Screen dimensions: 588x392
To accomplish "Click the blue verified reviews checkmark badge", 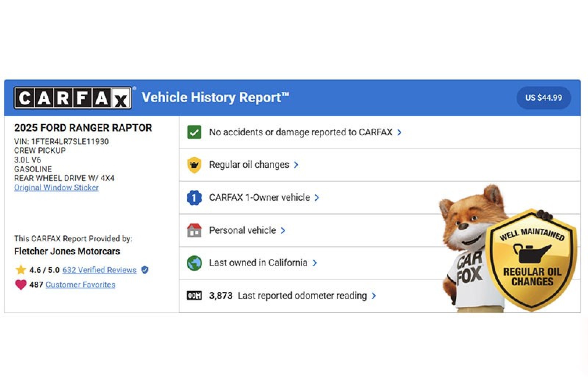I will click(145, 270).
